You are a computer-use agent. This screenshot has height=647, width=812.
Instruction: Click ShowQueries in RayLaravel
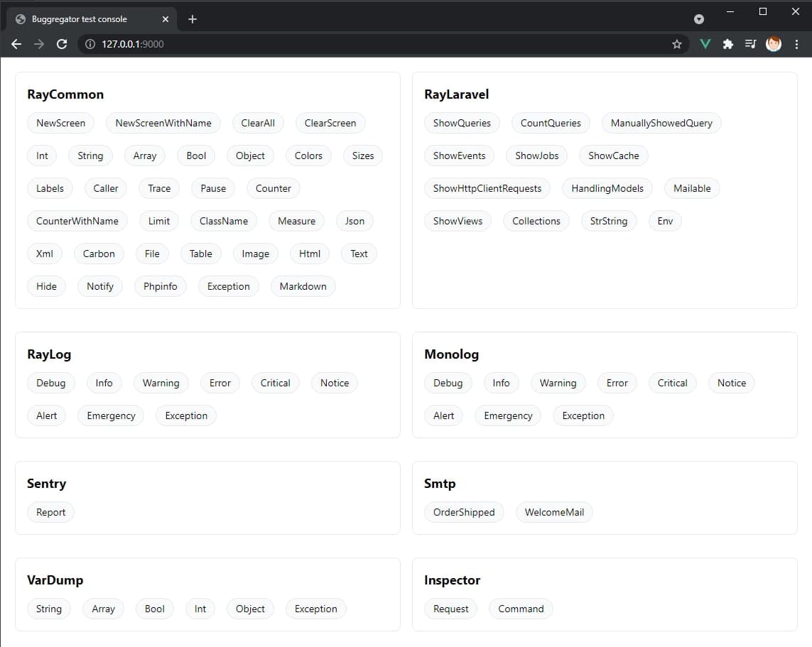(462, 123)
